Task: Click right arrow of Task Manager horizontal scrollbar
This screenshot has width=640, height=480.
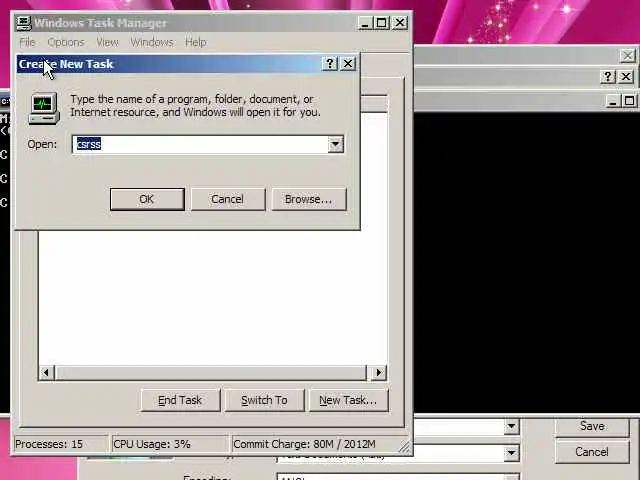Action: tap(378, 373)
